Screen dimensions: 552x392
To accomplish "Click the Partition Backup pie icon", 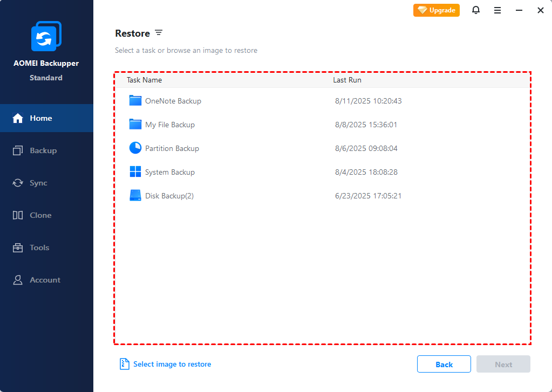I will [x=135, y=148].
